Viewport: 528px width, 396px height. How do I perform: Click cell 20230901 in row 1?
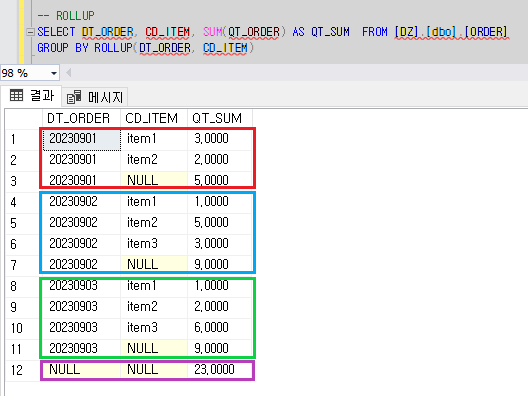[x=81, y=139]
